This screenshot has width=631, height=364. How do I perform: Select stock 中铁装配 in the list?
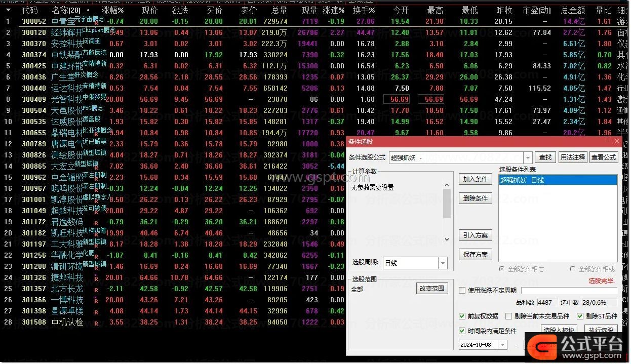pyautogui.click(x=67, y=55)
